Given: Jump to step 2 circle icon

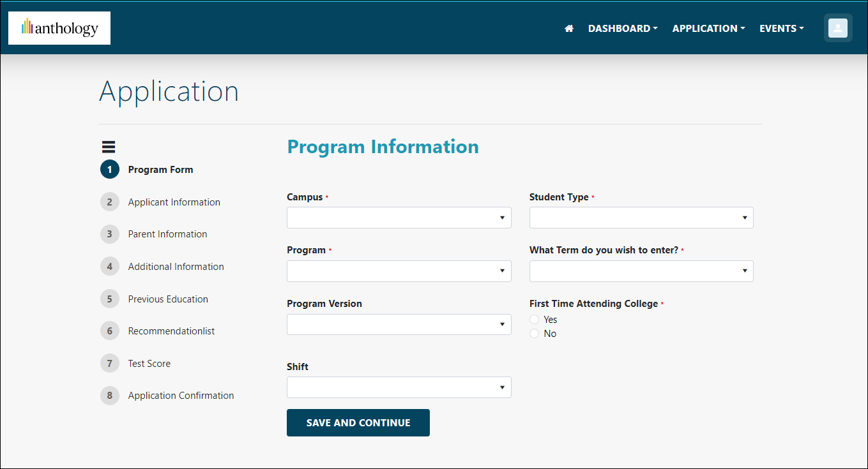Looking at the screenshot, I should pyautogui.click(x=110, y=202).
